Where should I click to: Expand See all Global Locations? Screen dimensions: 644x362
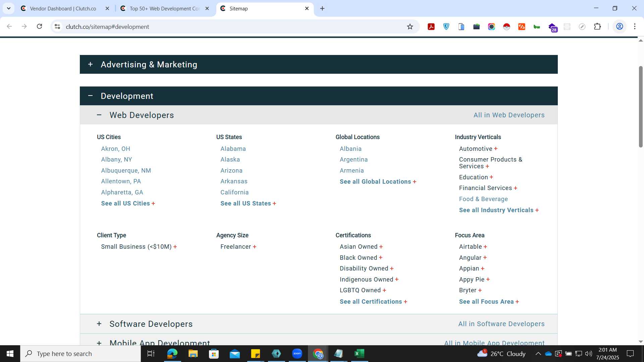click(x=378, y=182)
